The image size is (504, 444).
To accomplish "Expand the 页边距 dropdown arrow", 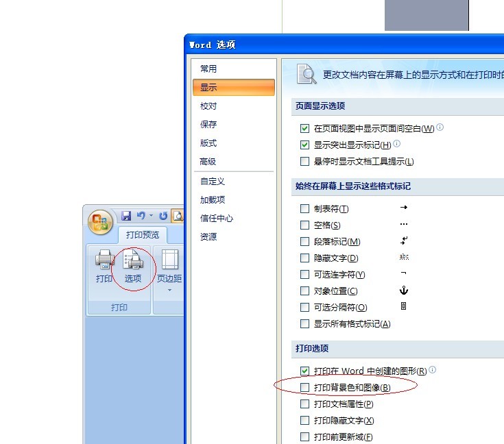I will click(x=169, y=290).
